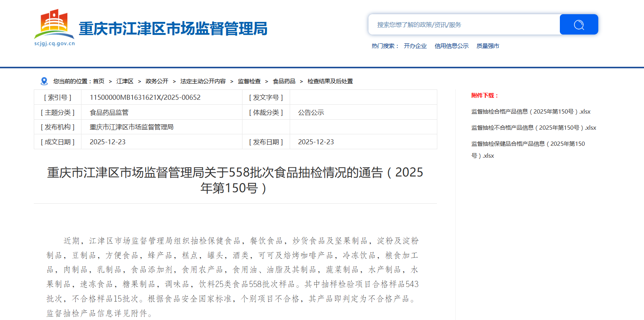644x320 pixels.
Task: Open 法定主动公开内容 breadcrumb link
Action: tap(203, 81)
